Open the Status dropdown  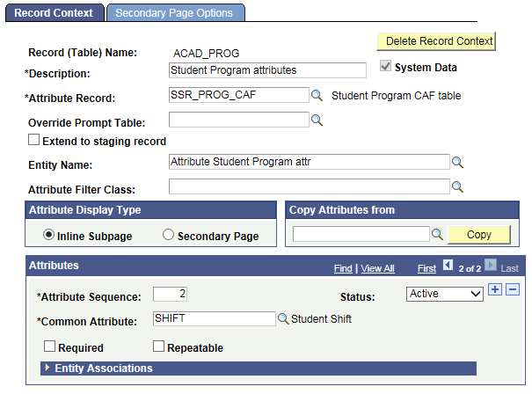445,294
